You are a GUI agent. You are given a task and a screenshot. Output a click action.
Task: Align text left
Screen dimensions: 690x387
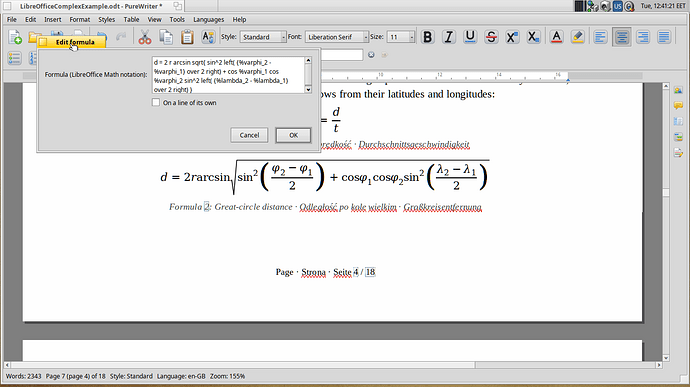pos(600,37)
